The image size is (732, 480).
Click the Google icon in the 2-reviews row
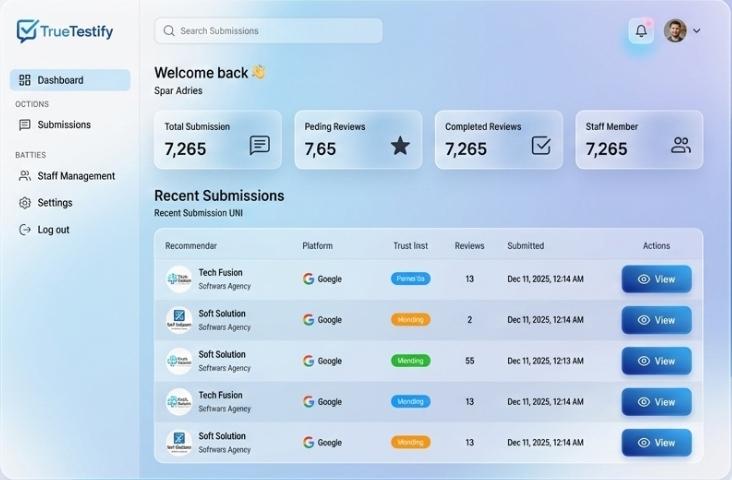point(308,320)
